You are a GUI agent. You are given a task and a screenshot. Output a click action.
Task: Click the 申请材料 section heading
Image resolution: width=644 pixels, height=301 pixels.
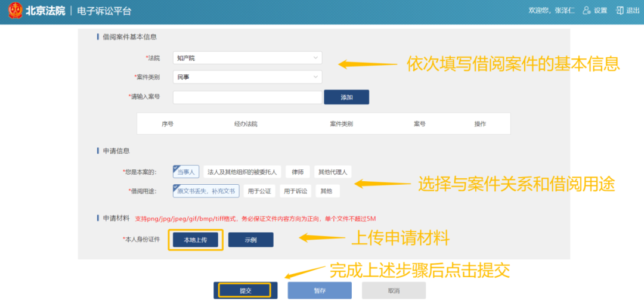point(116,218)
